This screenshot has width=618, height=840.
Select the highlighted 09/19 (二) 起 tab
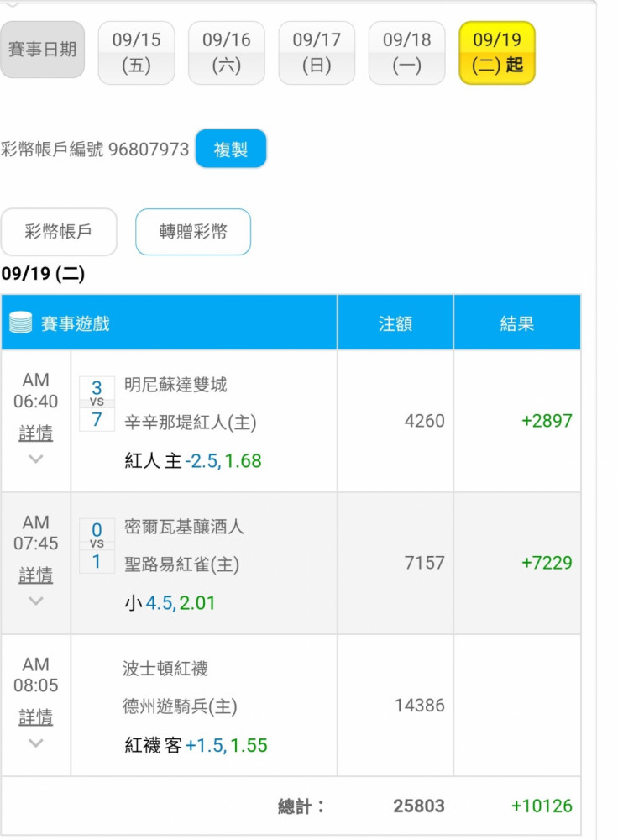pos(497,52)
